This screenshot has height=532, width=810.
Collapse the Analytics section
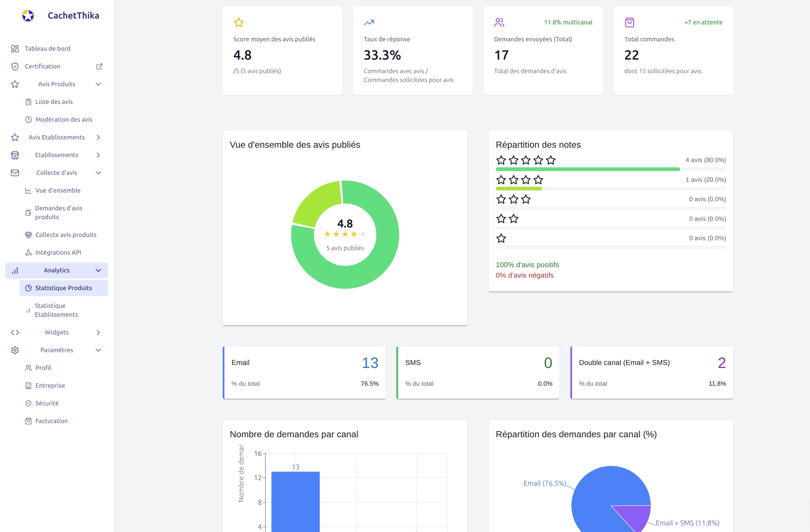click(x=98, y=270)
